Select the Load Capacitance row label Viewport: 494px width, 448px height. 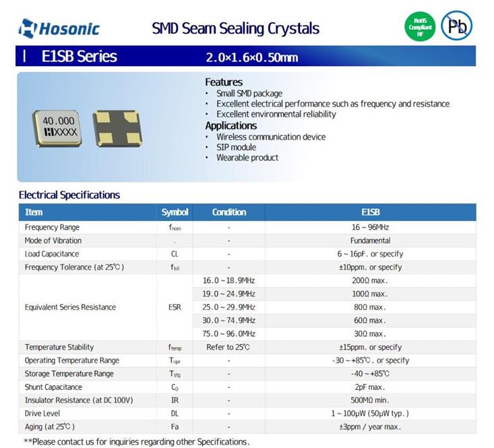coord(52,254)
